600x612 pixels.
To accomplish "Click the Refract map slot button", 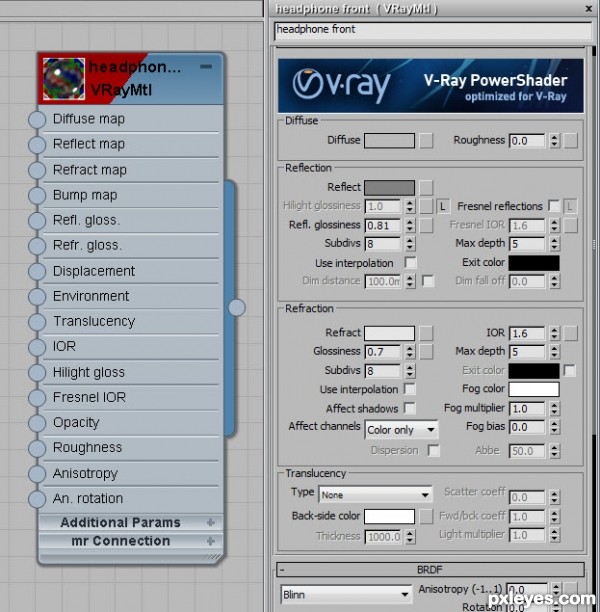I will pyautogui.click(x=426, y=333).
